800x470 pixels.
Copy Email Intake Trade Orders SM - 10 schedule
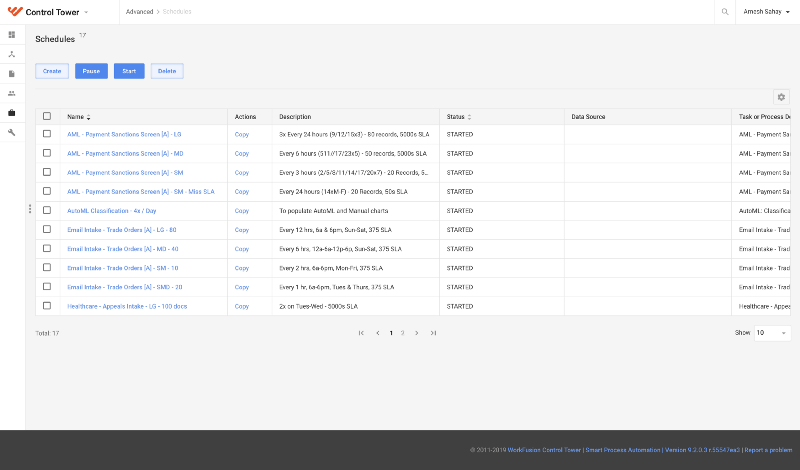click(x=242, y=268)
